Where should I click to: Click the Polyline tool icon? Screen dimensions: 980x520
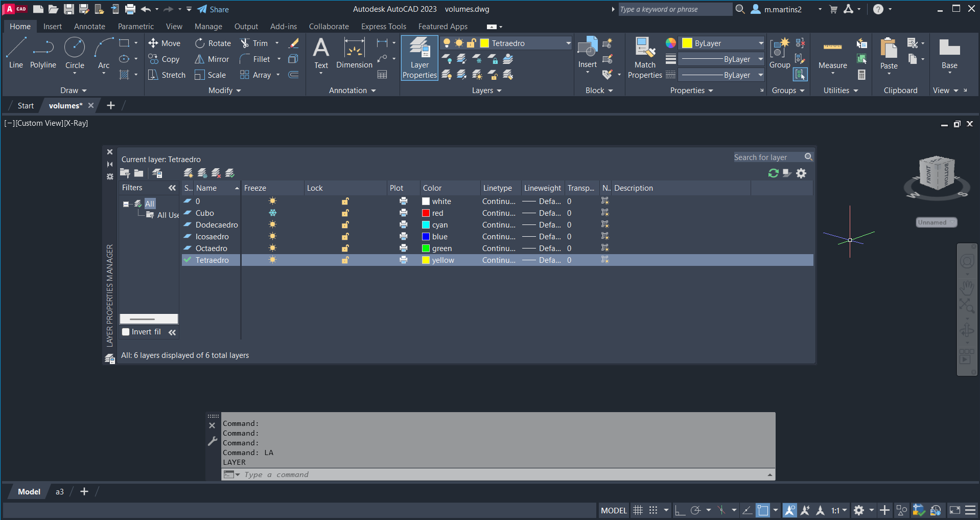[x=43, y=48]
